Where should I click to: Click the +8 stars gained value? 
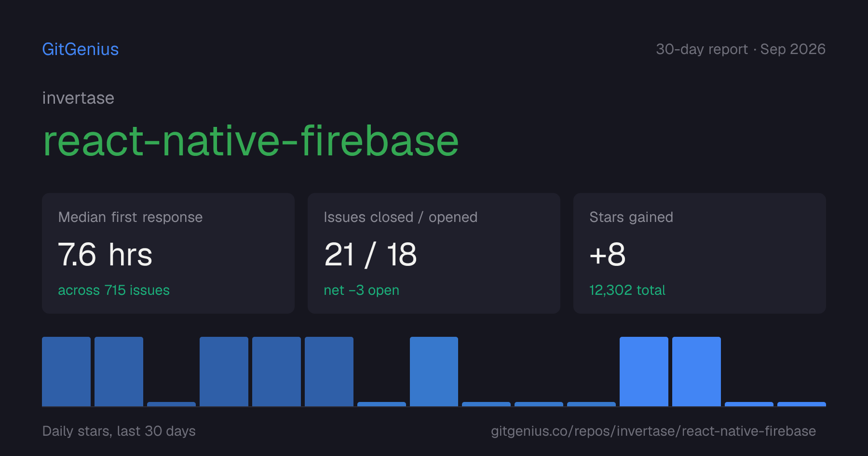click(608, 254)
